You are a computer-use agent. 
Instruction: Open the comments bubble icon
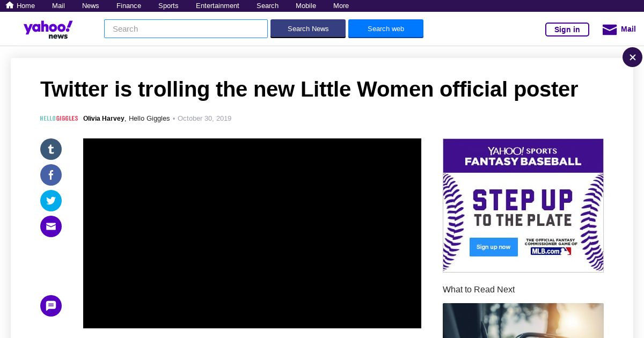point(51,306)
